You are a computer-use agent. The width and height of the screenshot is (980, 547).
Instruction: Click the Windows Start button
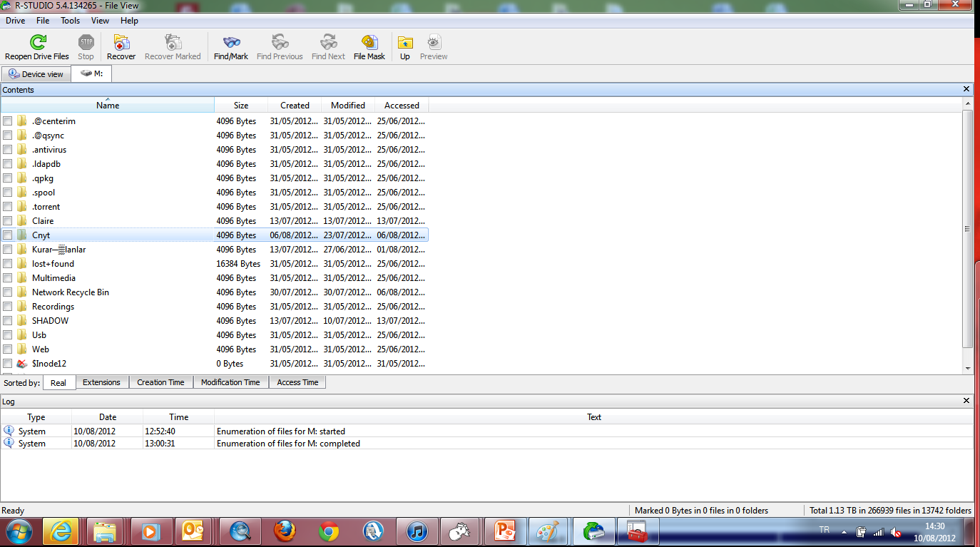(x=19, y=531)
